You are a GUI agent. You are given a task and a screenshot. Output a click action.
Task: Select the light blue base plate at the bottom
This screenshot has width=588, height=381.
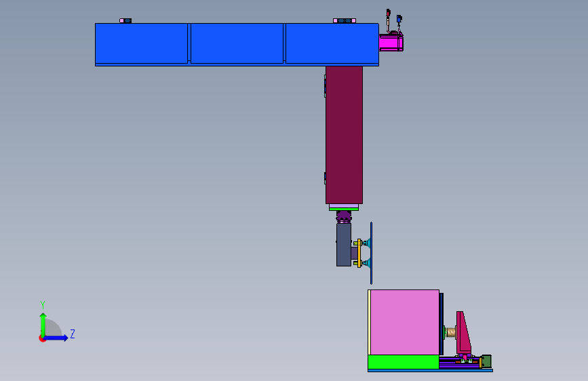click(x=430, y=371)
